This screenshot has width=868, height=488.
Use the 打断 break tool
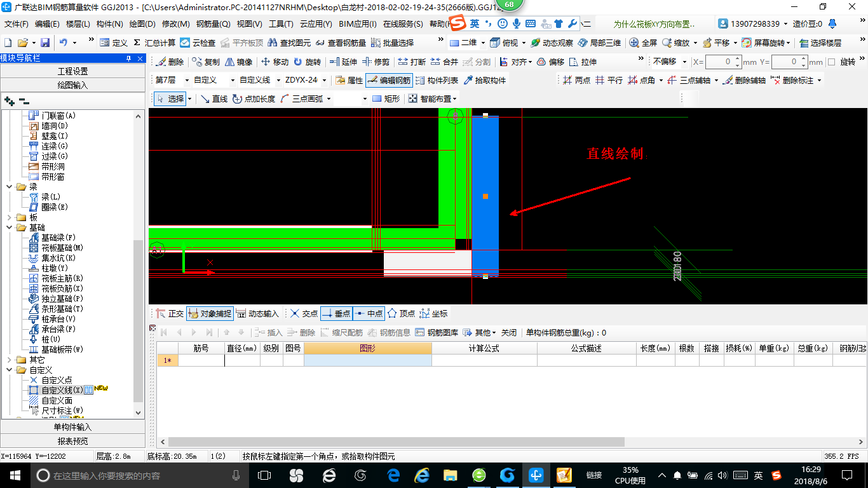click(x=412, y=62)
